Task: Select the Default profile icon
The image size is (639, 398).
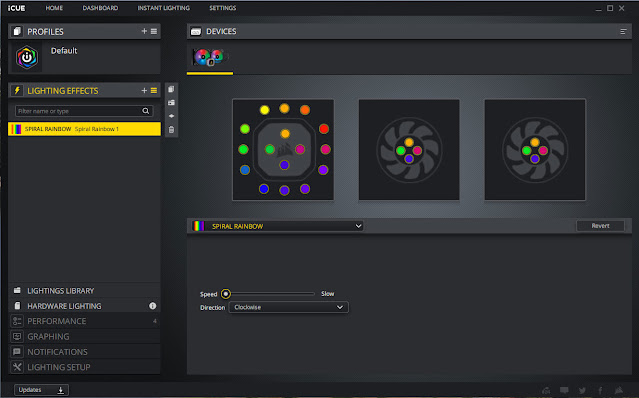Action: (26, 57)
